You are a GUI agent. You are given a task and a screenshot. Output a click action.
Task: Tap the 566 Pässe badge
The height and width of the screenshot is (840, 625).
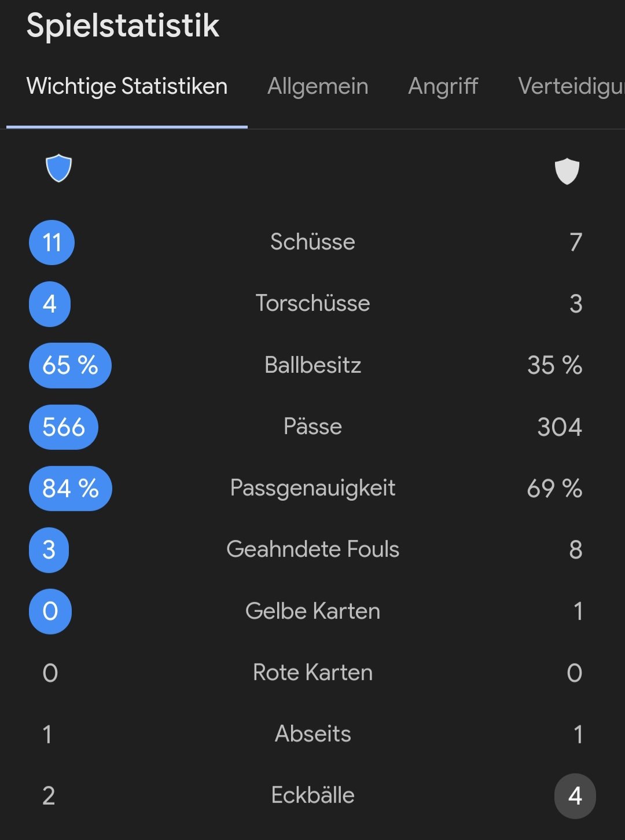tap(64, 427)
